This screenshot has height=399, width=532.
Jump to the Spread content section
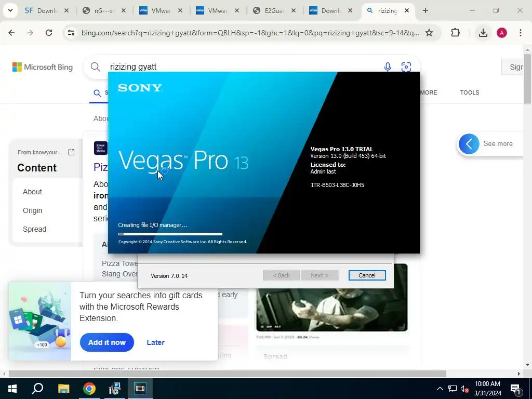tap(34, 229)
